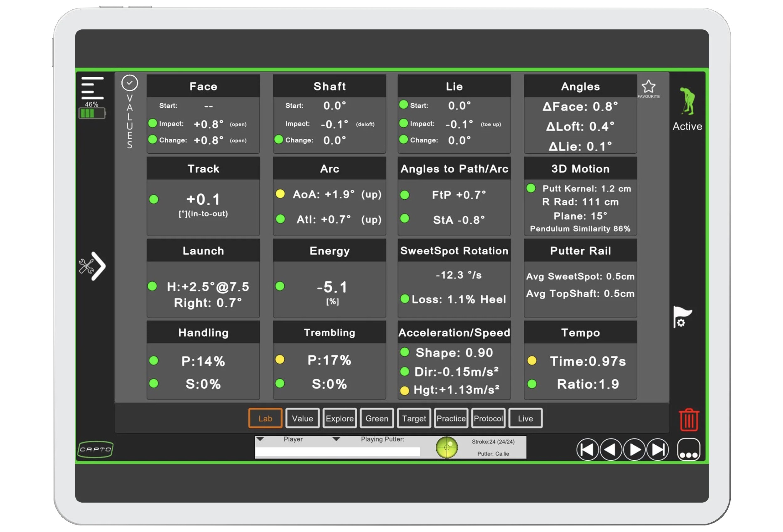Click green dot beside Loss: 1.1% Heel
Screen dimensions: 783x532
[405, 298]
